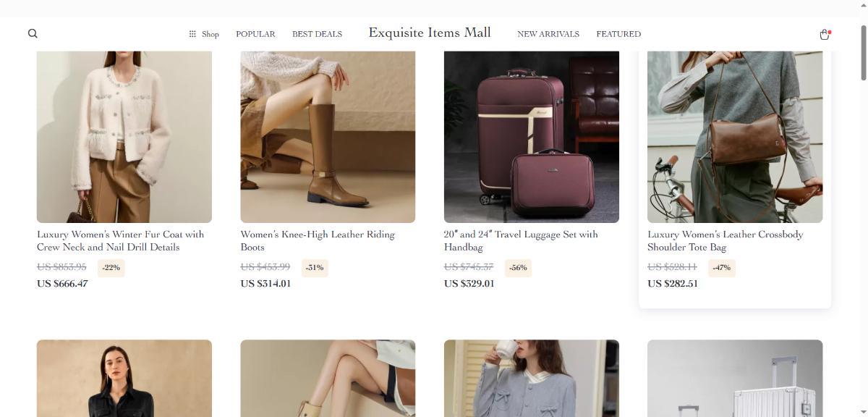Open the POPULAR menu item
This screenshot has width=868, height=417.
[255, 34]
